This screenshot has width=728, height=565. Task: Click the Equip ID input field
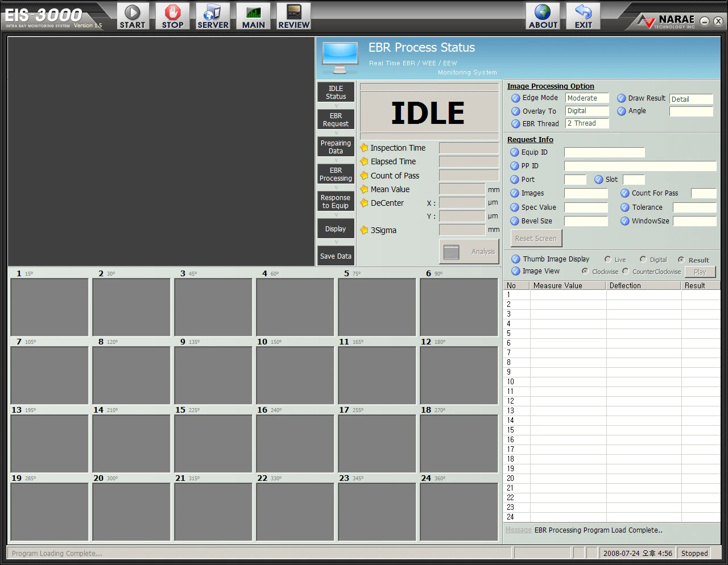coord(605,152)
